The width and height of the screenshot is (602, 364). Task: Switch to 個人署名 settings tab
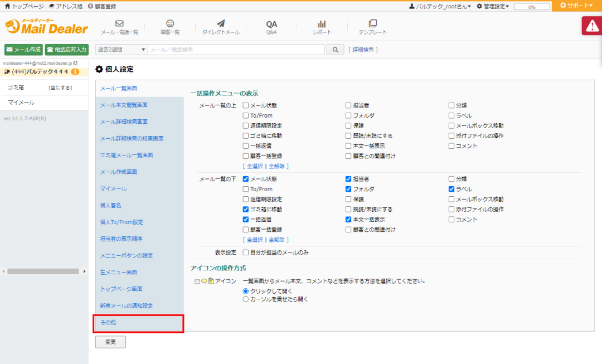click(x=110, y=205)
